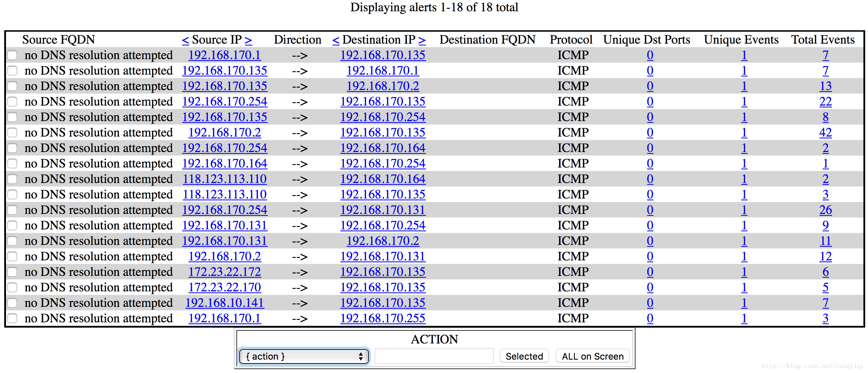Open unique dst ports 0 in first row

point(650,55)
